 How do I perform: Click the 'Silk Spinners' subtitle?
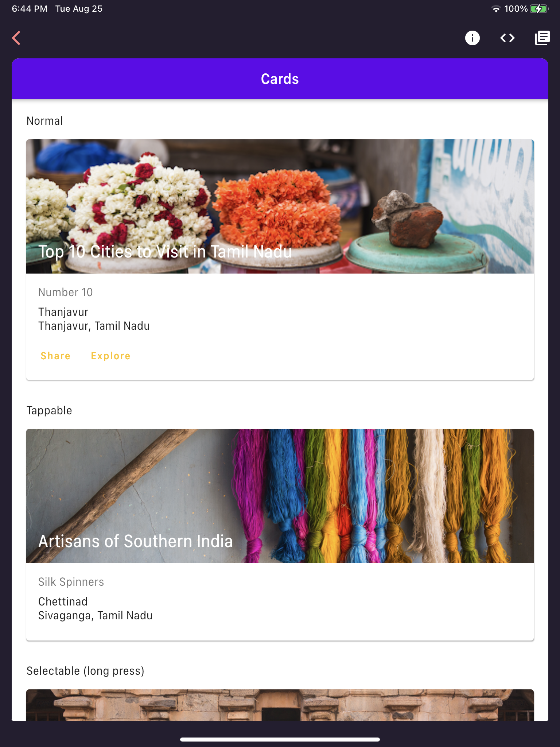point(71,582)
